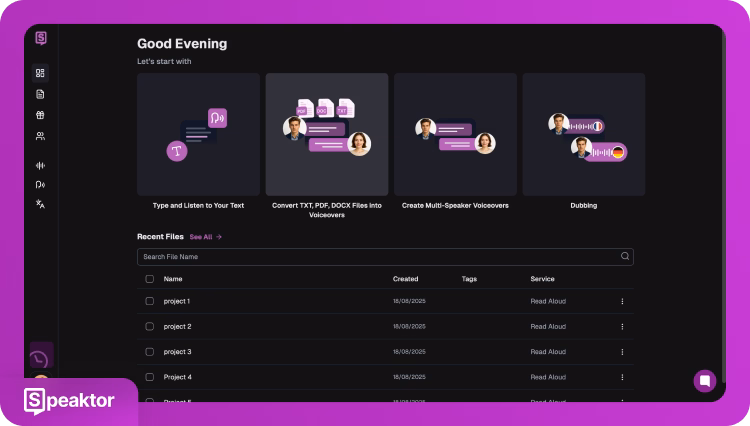Open the dashboard grid icon in the sidebar
The width and height of the screenshot is (750, 426).
(x=40, y=73)
